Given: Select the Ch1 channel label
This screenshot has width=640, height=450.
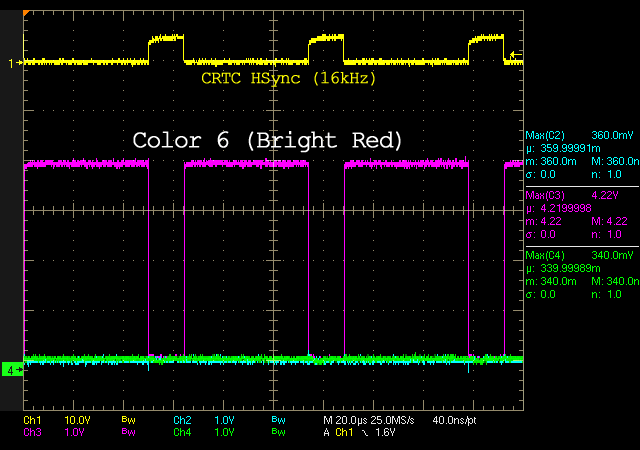Looking at the screenshot, I should point(32,420).
